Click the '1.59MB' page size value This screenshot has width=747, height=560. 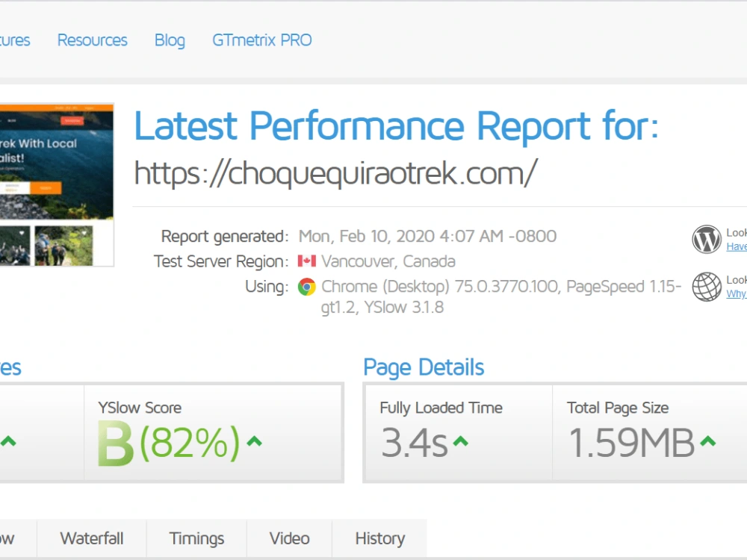click(x=632, y=443)
